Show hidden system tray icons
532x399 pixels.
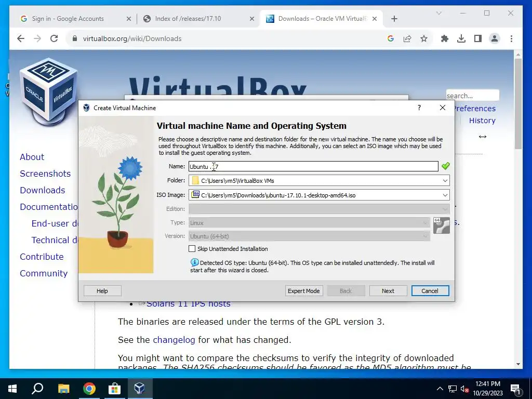[x=440, y=389]
